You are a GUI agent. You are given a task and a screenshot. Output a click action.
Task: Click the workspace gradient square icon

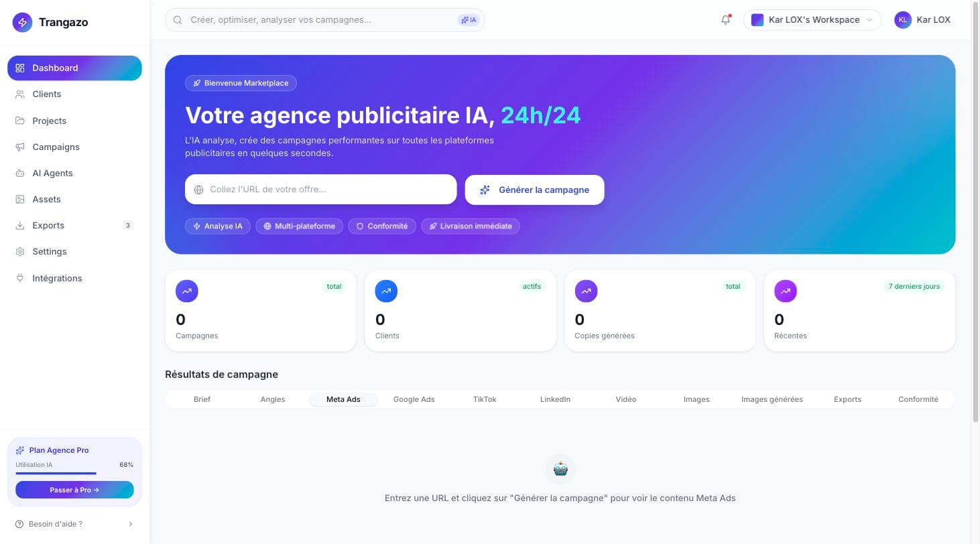[x=757, y=20]
